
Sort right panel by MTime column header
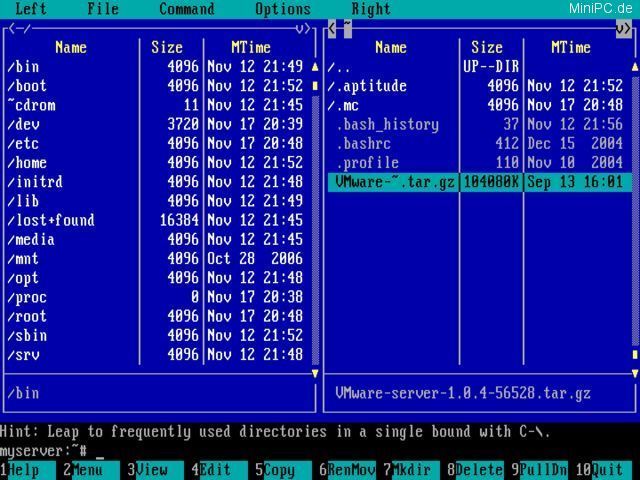point(570,47)
